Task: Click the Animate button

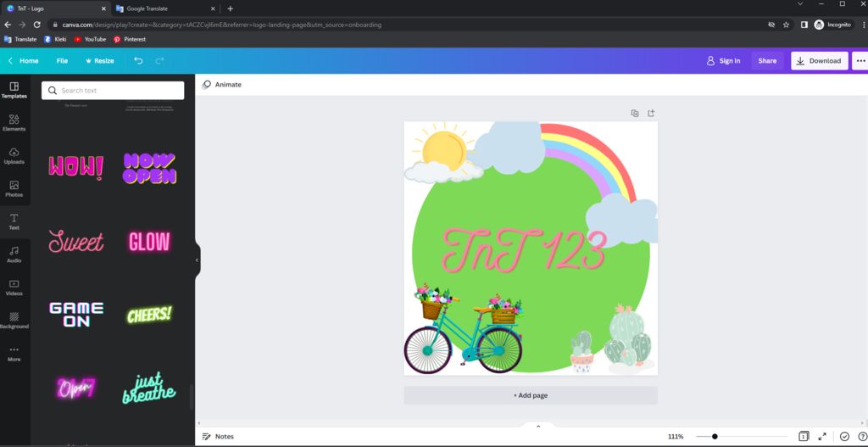Action: pos(222,85)
